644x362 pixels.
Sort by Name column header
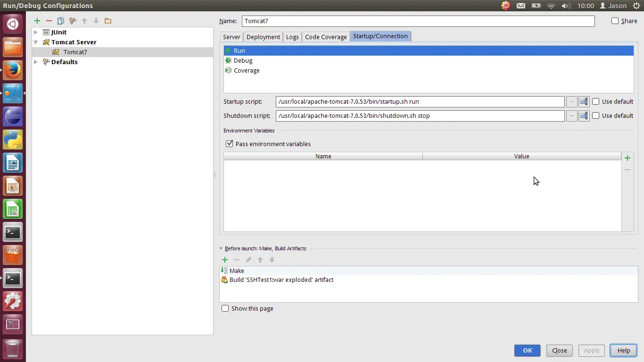coord(323,156)
